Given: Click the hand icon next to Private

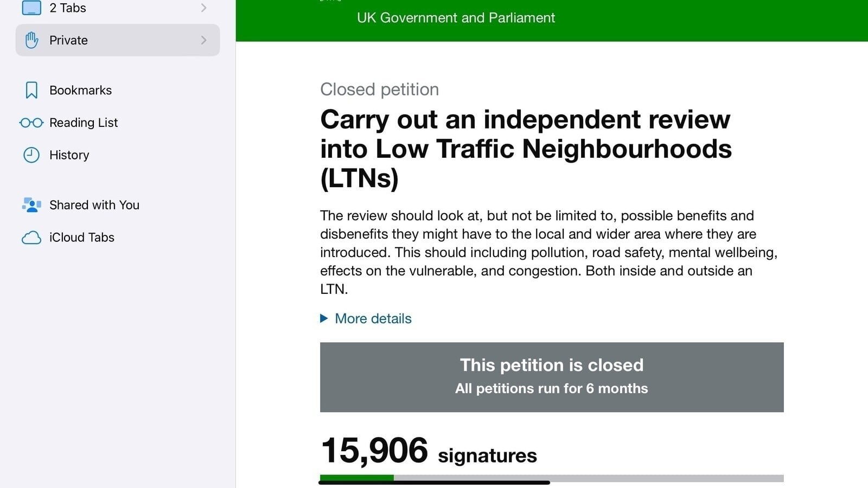Looking at the screenshot, I should (x=31, y=40).
